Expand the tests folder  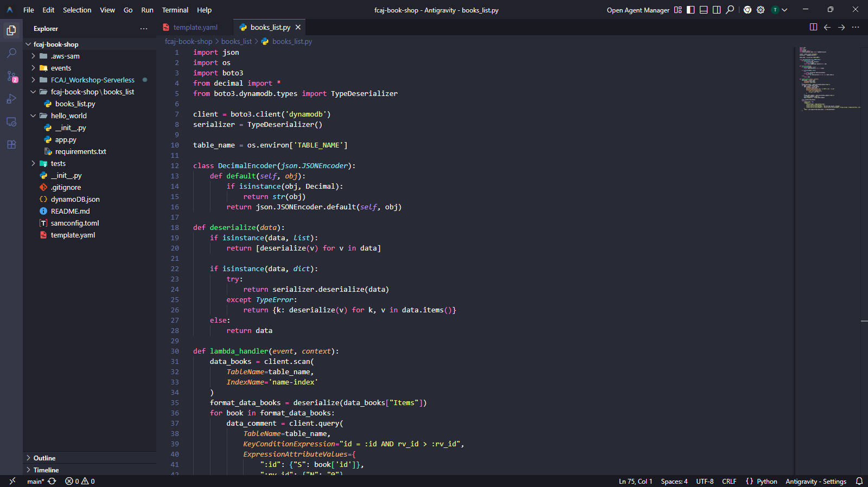coord(33,163)
